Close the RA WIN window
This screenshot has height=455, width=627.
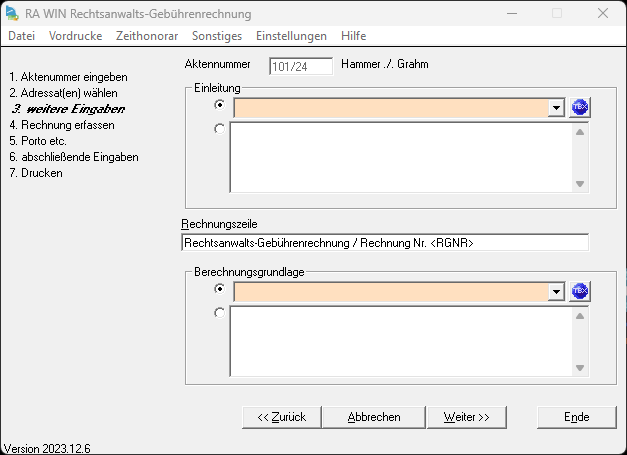click(603, 13)
